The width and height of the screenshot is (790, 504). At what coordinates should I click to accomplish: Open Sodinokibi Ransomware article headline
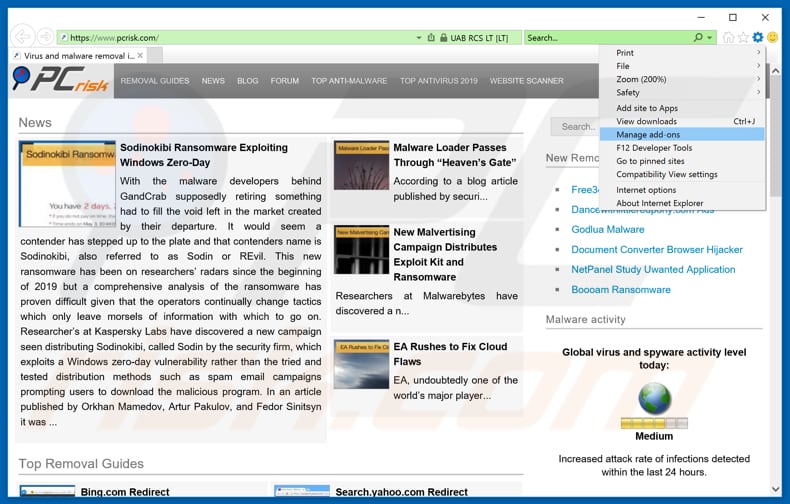204,155
